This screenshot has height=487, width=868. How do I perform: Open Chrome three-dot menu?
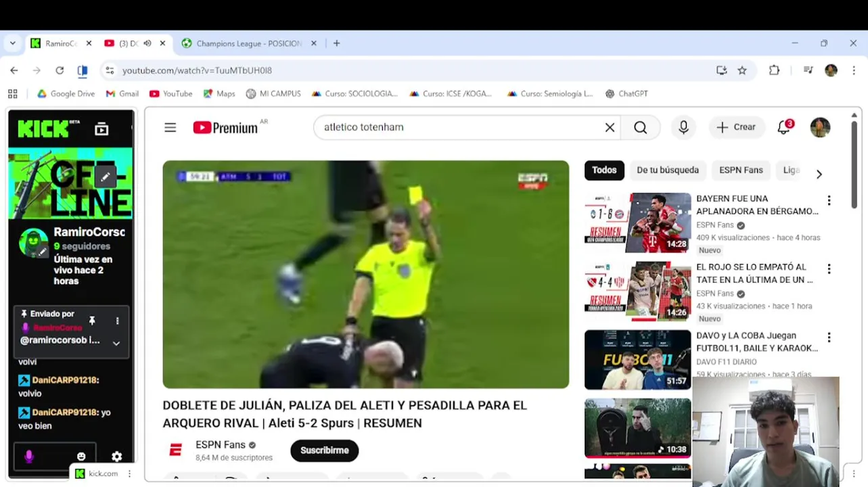click(854, 70)
